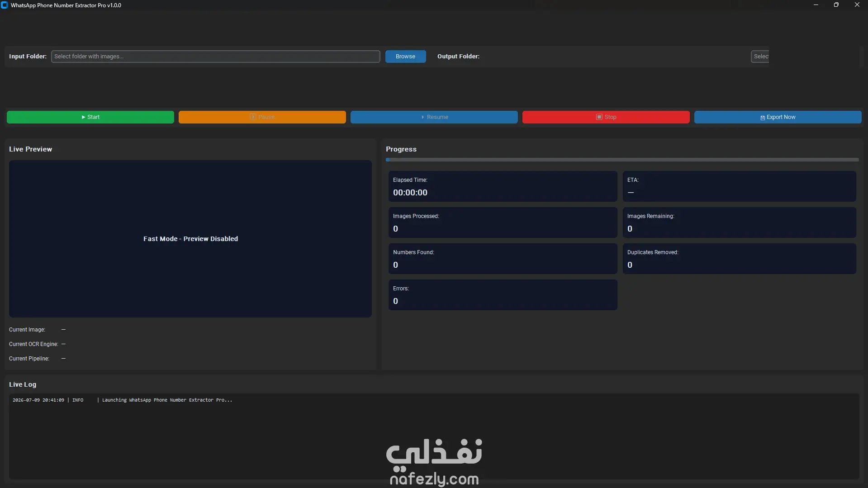The image size is (868, 488).
Task: Select the Live Preview heading
Action: [x=30, y=149]
